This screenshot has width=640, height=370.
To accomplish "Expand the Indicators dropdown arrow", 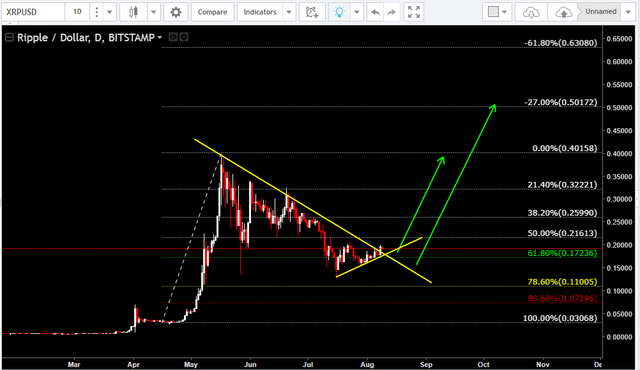I will tap(289, 12).
